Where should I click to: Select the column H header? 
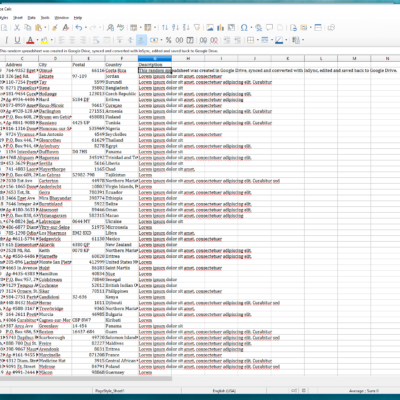tap(188, 59)
